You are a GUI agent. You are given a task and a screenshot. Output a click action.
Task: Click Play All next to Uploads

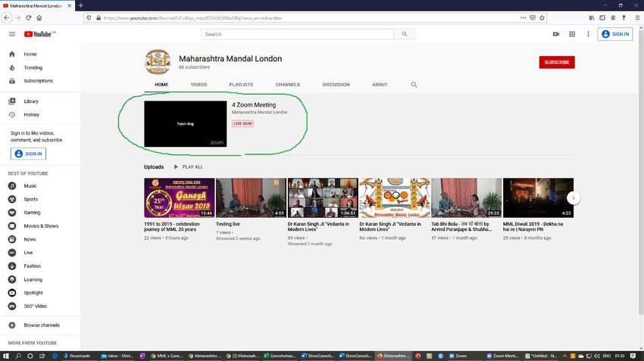[x=188, y=167]
